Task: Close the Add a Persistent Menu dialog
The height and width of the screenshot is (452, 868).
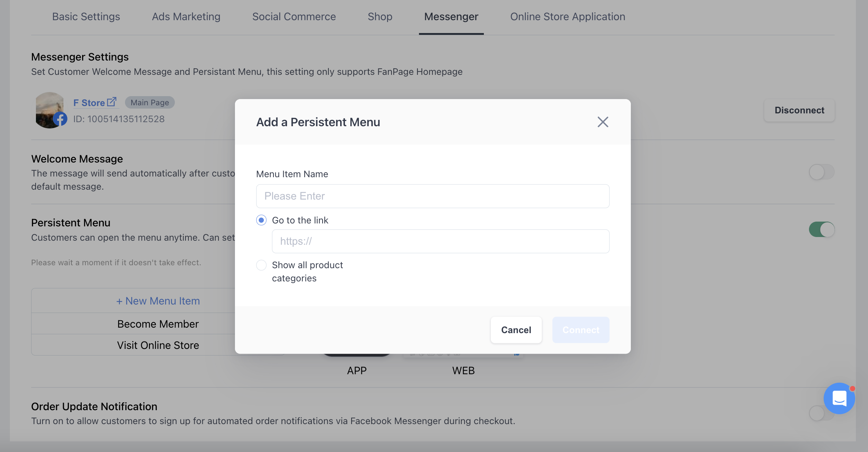Action: pos(603,122)
